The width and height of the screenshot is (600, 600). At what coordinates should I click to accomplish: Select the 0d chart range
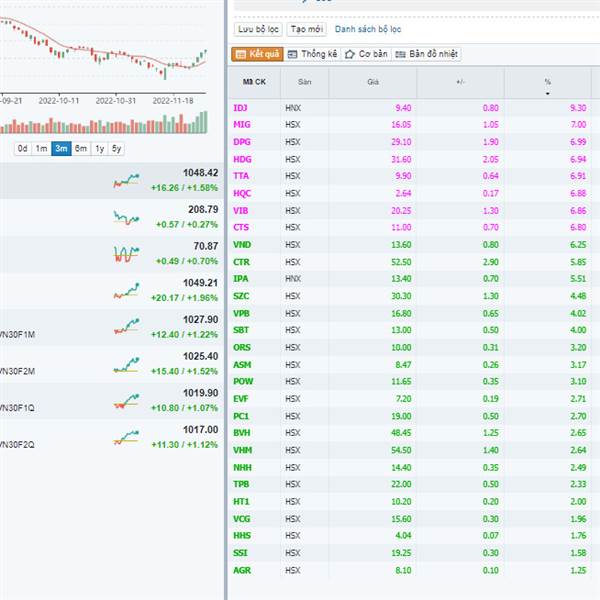23,148
